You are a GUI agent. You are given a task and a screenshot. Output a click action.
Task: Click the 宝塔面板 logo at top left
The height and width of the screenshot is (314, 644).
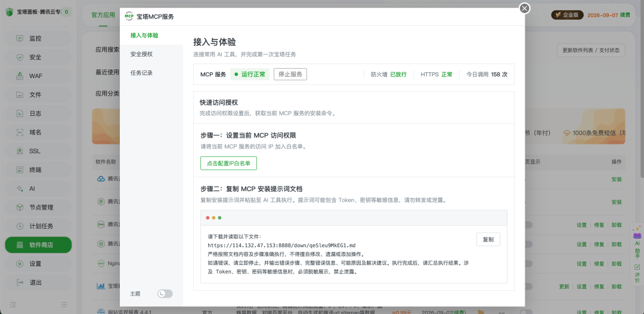[x=9, y=12]
